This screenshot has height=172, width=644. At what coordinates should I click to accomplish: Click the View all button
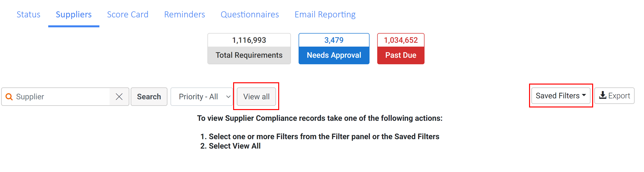coord(256,97)
